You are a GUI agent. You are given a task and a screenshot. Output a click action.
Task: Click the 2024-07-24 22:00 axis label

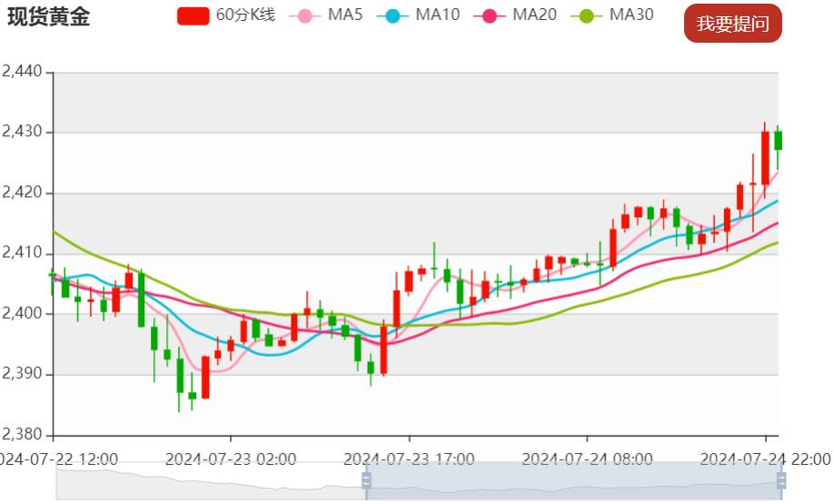[765, 459]
